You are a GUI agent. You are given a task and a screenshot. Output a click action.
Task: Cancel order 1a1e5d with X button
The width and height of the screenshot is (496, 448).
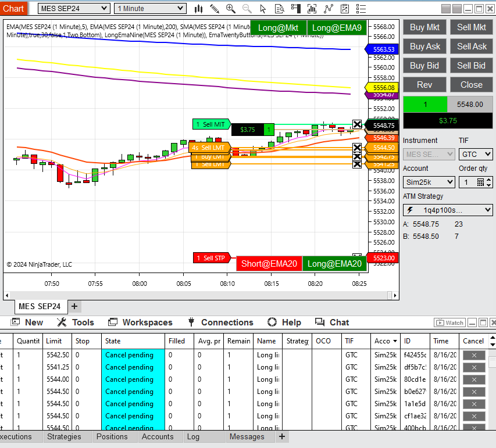[x=474, y=404]
